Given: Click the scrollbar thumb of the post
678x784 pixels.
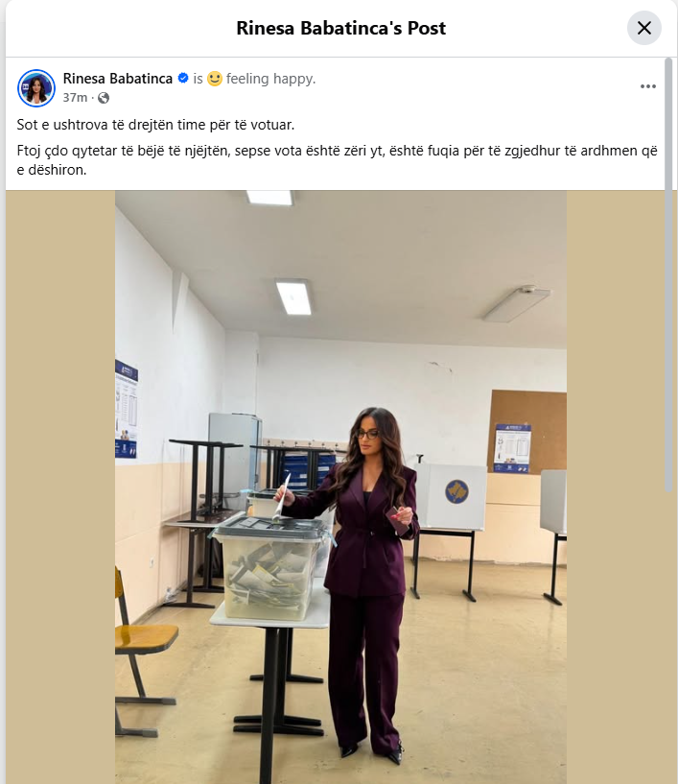Looking at the screenshot, I should pyautogui.click(x=668, y=274).
